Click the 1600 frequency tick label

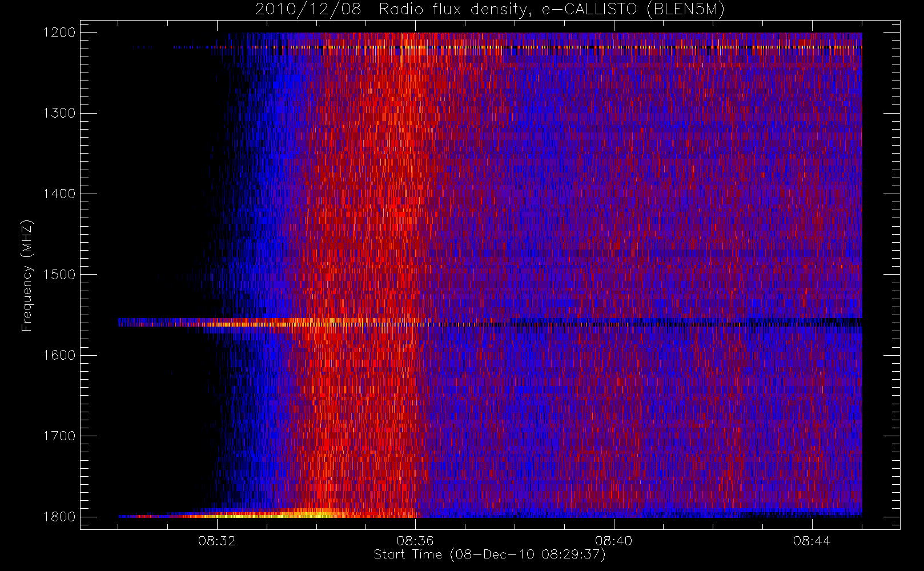(x=59, y=355)
